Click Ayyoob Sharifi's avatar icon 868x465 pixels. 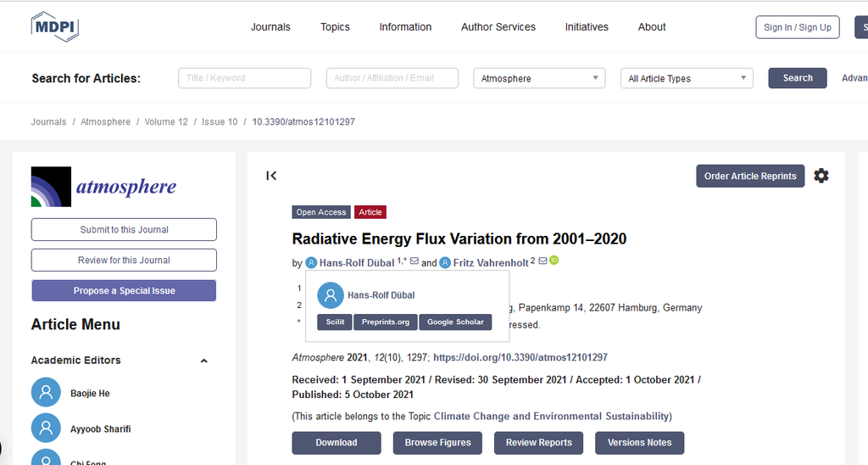coord(46,429)
